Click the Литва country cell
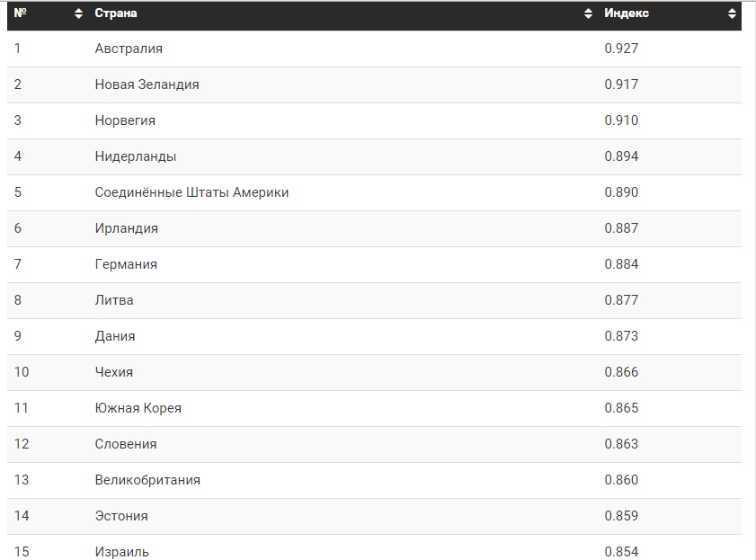Image resolution: width=756 pixels, height=560 pixels. pyautogui.click(x=114, y=300)
